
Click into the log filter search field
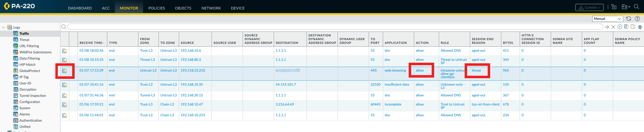coord(335,27)
